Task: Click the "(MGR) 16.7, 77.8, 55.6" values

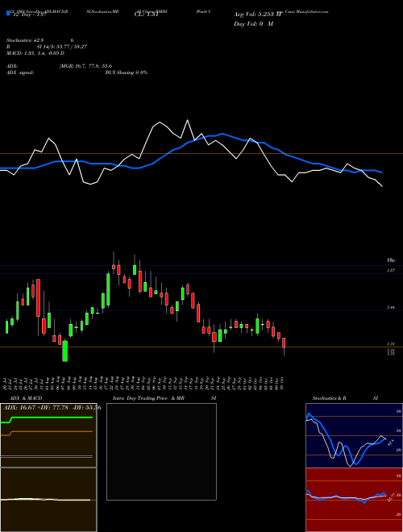Action: coord(85,66)
